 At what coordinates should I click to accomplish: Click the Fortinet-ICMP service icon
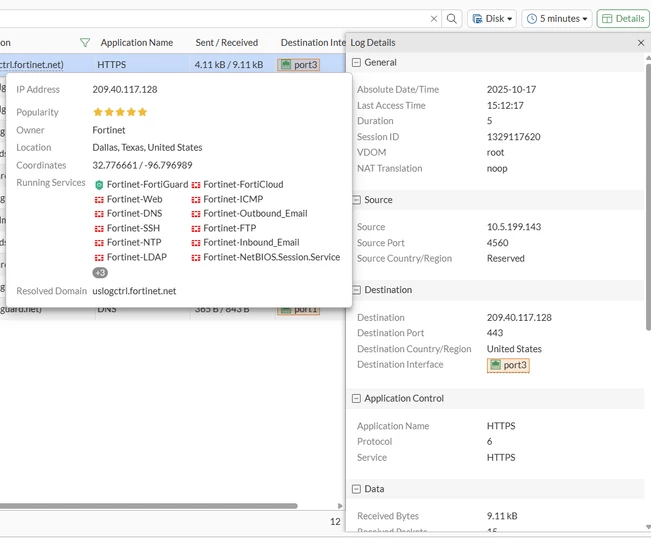pyautogui.click(x=196, y=200)
